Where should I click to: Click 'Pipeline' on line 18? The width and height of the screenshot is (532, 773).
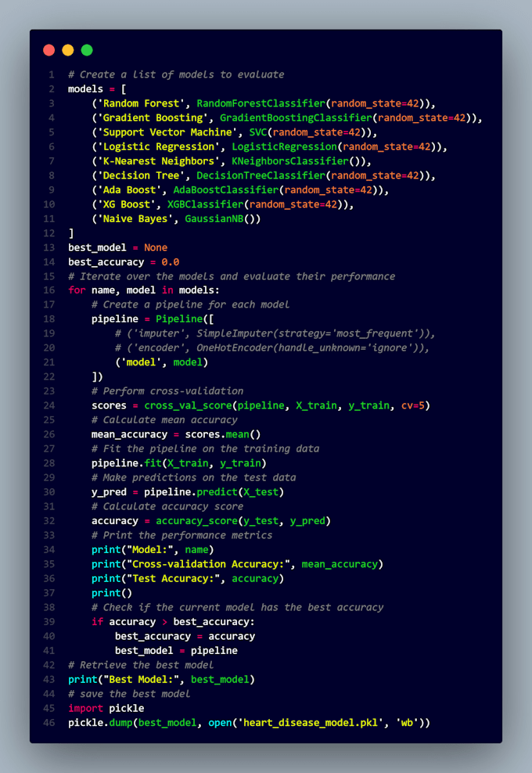(x=179, y=319)
